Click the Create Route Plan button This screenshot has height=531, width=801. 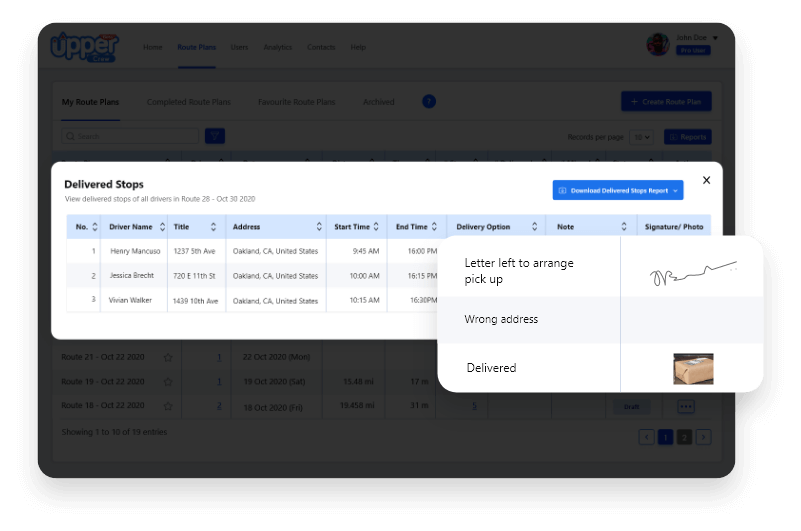click(x=666, y=101)
